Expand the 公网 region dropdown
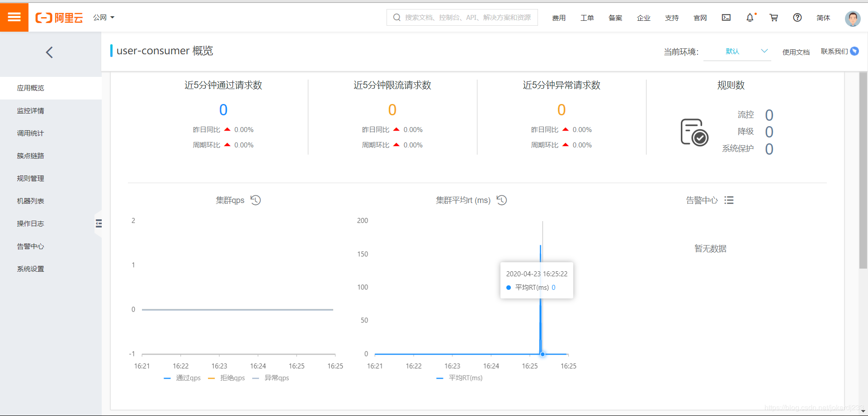868x416 pixels. pyautogui.click(x=104, y=18)
